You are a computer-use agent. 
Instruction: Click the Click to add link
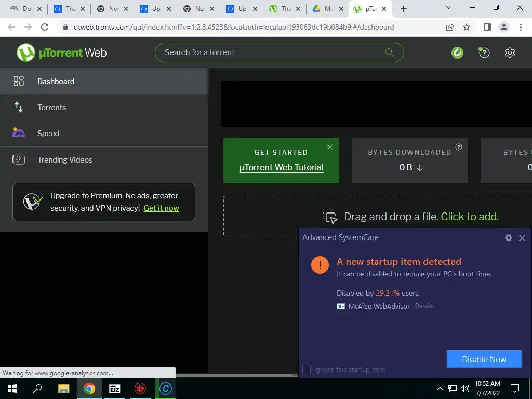pos(470,217)
